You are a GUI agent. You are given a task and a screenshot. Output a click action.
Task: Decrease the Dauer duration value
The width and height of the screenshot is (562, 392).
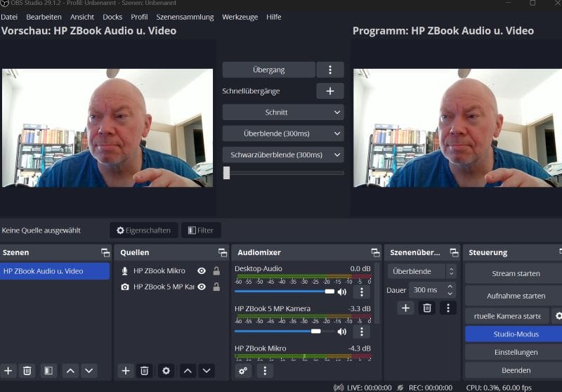450,294
